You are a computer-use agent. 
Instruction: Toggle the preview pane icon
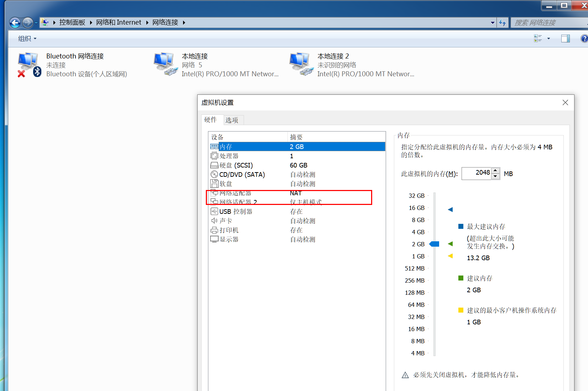[x=566, y=38]
